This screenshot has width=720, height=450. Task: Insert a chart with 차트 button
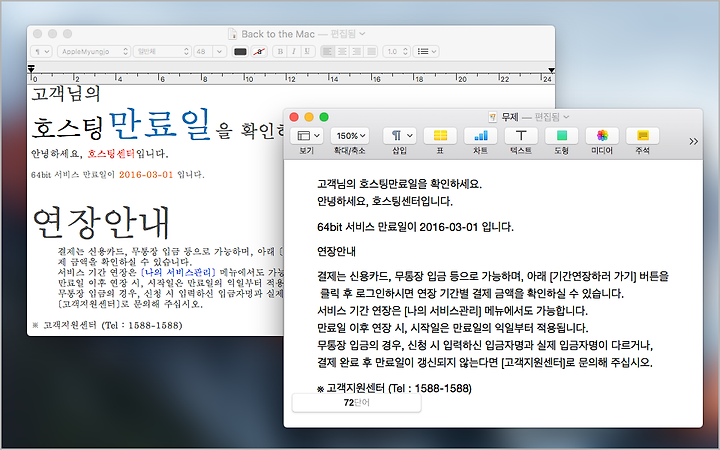480,135
